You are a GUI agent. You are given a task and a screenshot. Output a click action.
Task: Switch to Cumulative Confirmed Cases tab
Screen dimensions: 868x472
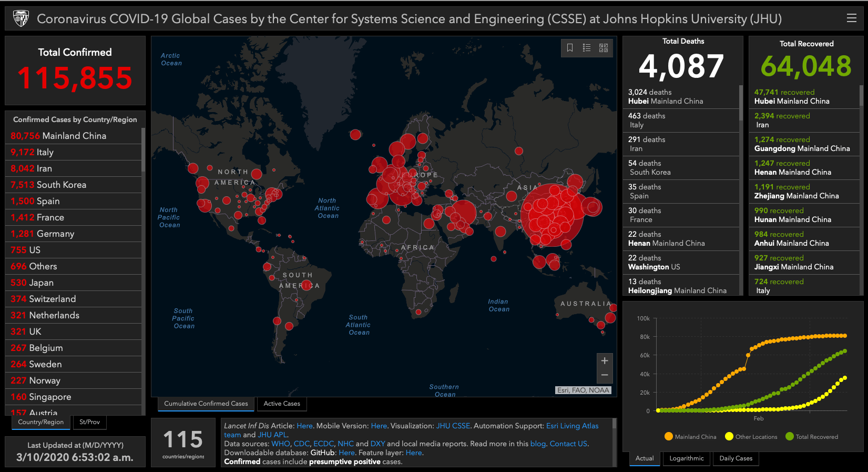(x=206, y=404)
